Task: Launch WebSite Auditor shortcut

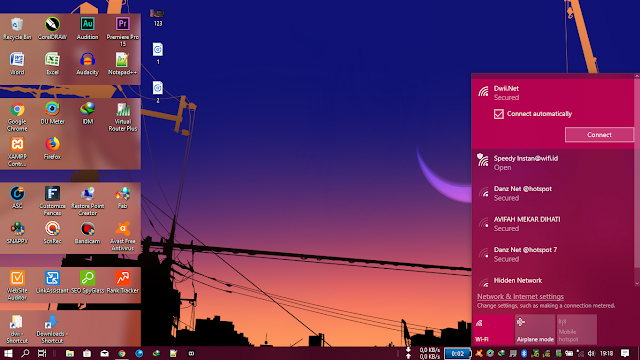Action: pos(17,286)
